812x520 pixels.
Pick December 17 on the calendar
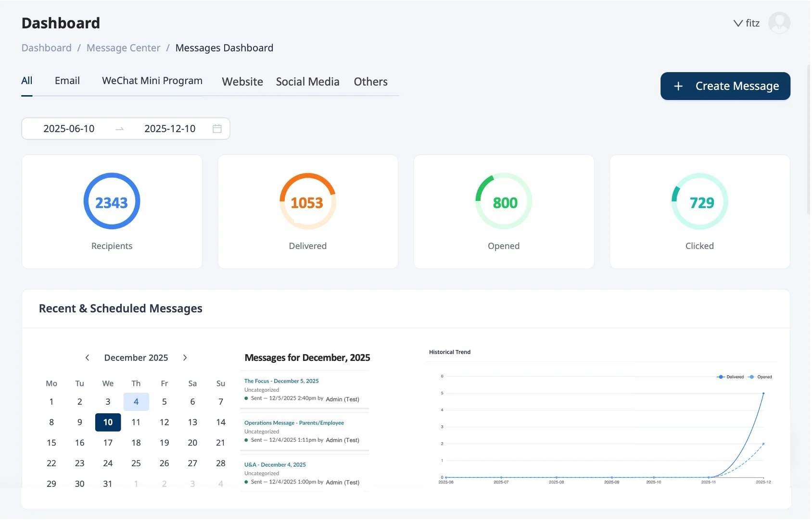tap(108, 443)
